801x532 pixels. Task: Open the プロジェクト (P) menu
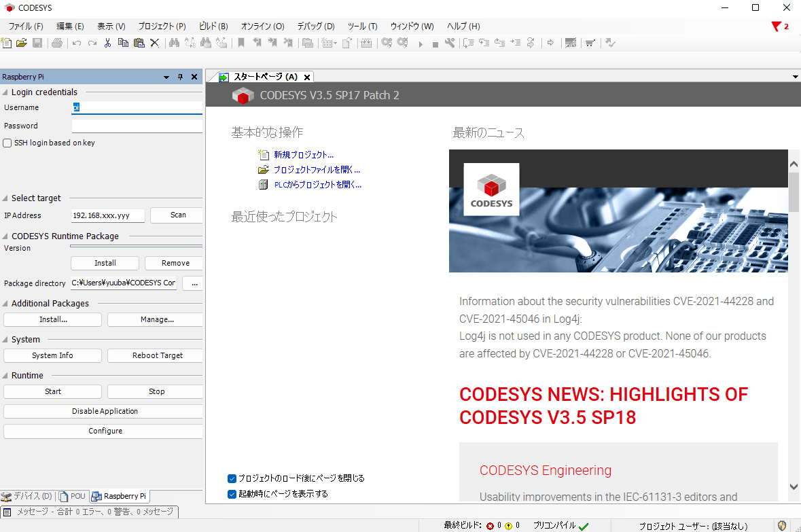click(162, 26)
